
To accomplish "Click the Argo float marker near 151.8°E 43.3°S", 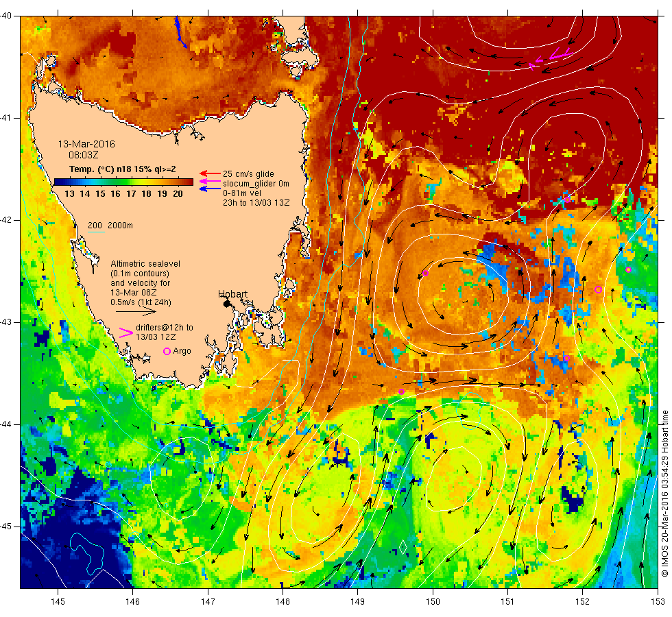I will tap(566, 358).
